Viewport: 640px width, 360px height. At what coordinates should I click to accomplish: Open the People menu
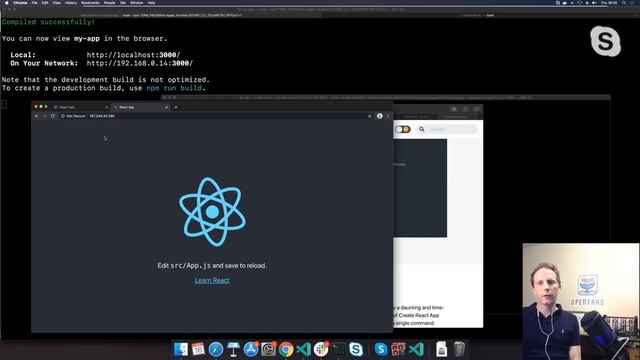109,2
